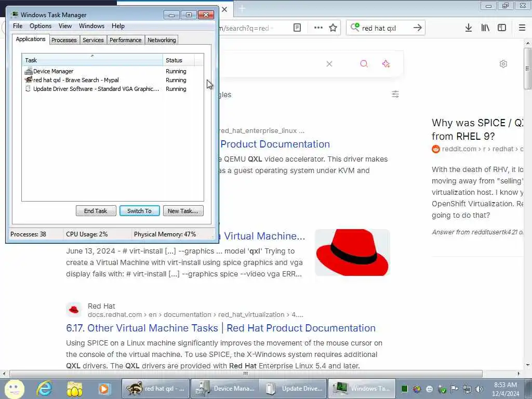532x399 pixels.
Task: Click the End Task button
Action: click(x=96, y=211)
